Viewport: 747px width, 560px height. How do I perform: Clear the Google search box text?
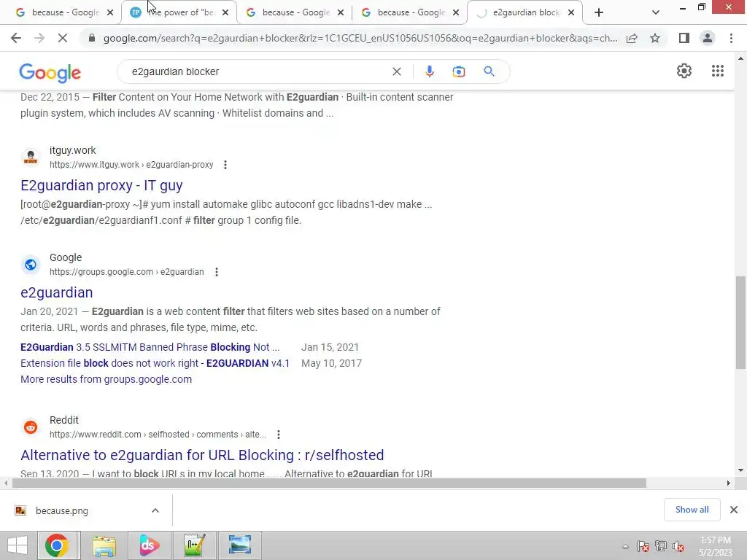click(396, 71)
